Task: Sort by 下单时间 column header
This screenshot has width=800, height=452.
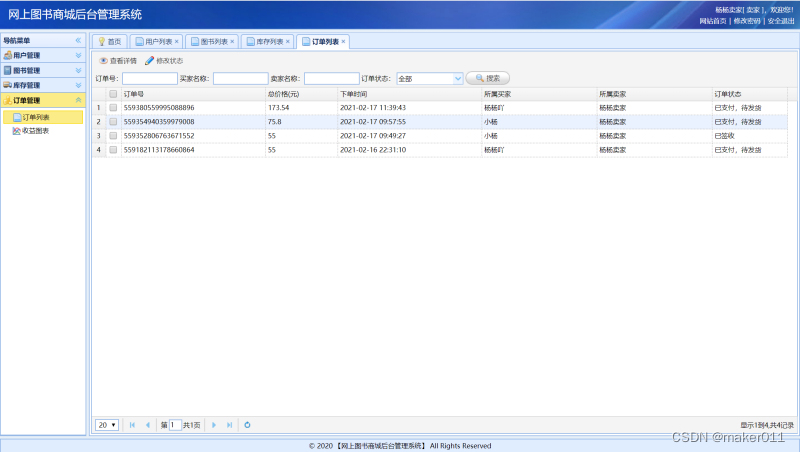Action: coord(409,94)
